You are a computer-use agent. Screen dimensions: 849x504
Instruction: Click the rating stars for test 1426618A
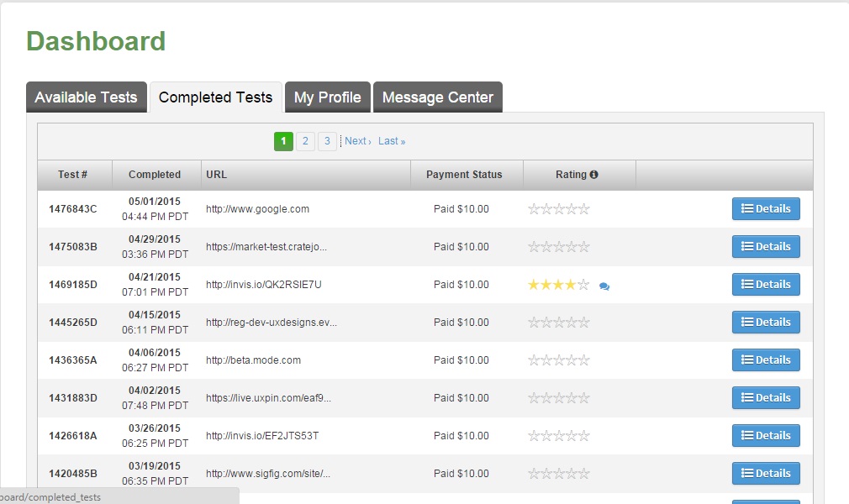coord(558,436)
